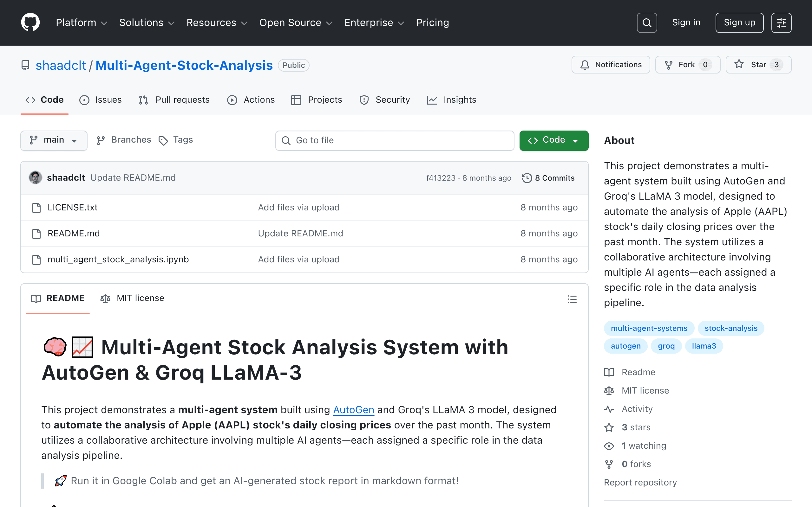Screen dimensions: 812x507
Task: Click the commit history clock icon
Action: pyautogui.click(x=527, y=178)
